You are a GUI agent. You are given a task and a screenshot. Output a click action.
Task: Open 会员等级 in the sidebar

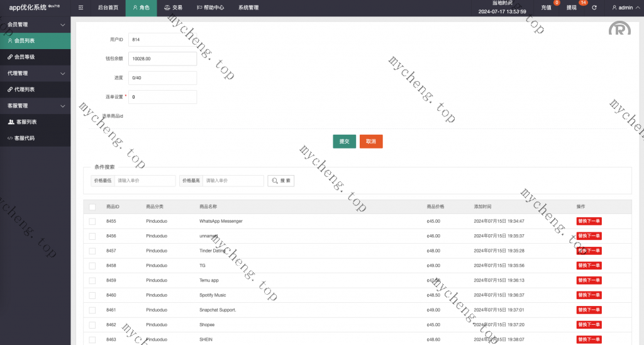25,57
